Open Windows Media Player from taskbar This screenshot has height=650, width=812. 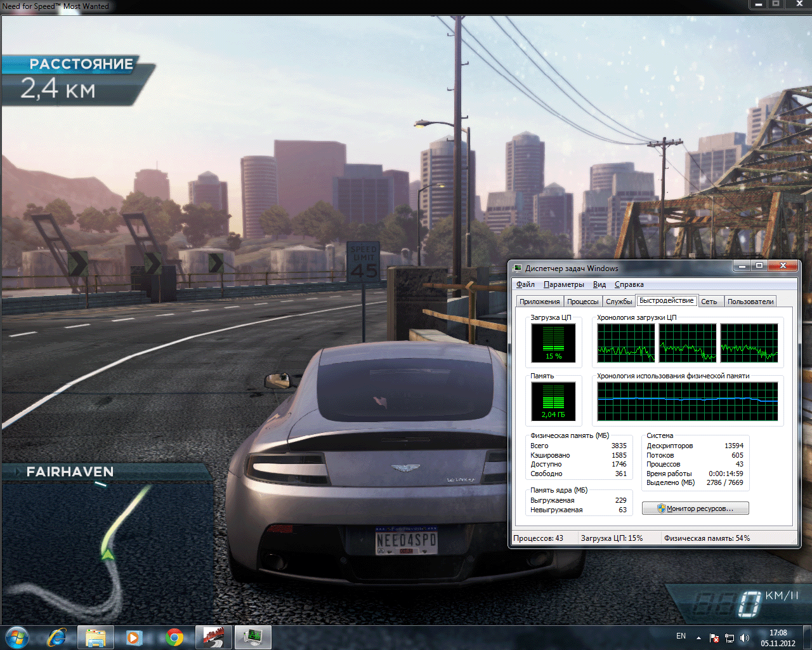pyautogui.click(x=133, y=637)
